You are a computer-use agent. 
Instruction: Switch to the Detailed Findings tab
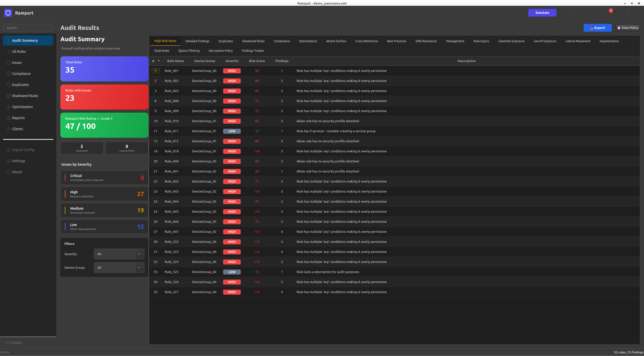pos(197,41)
